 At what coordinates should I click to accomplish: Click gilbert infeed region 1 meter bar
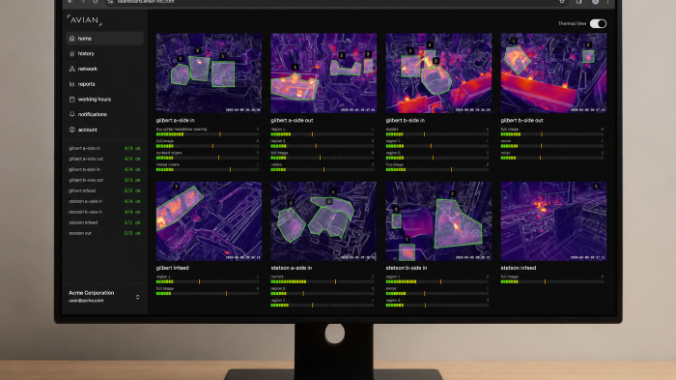click(x=207, y=282)
